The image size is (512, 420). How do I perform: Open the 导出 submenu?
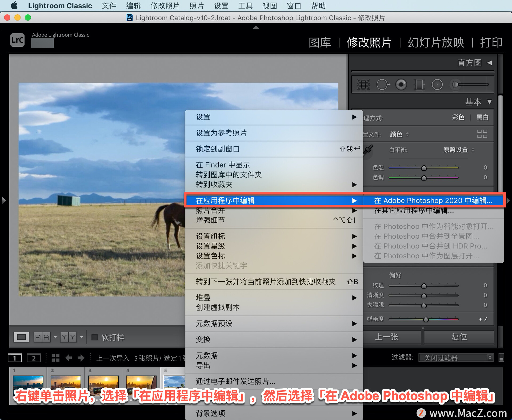pyautogui.click(x=274, y=365)
